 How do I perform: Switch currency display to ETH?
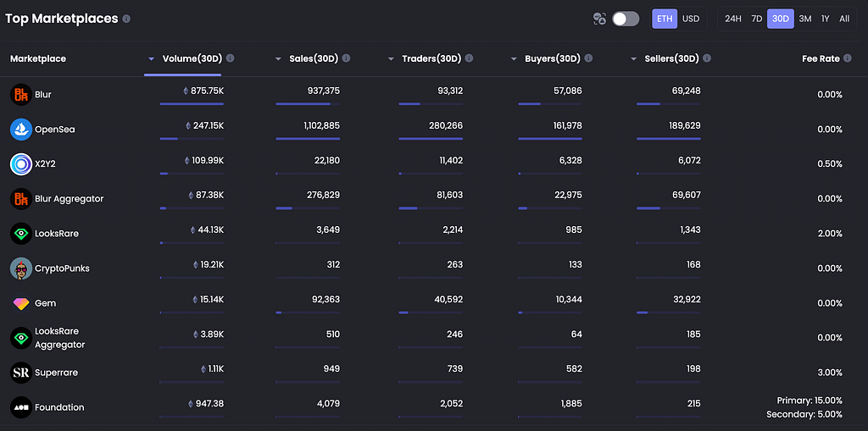(x=665, y=19)
